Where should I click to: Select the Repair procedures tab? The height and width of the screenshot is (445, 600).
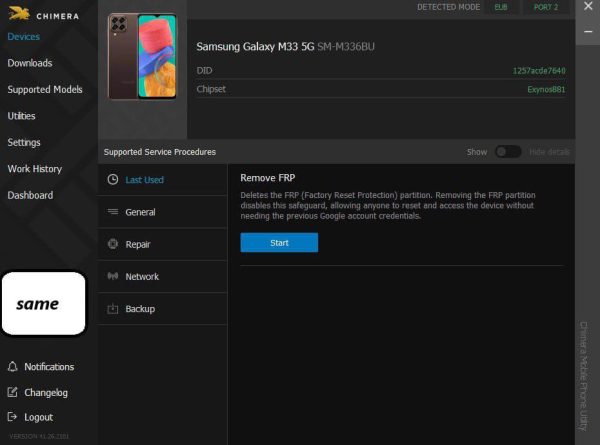163,245
